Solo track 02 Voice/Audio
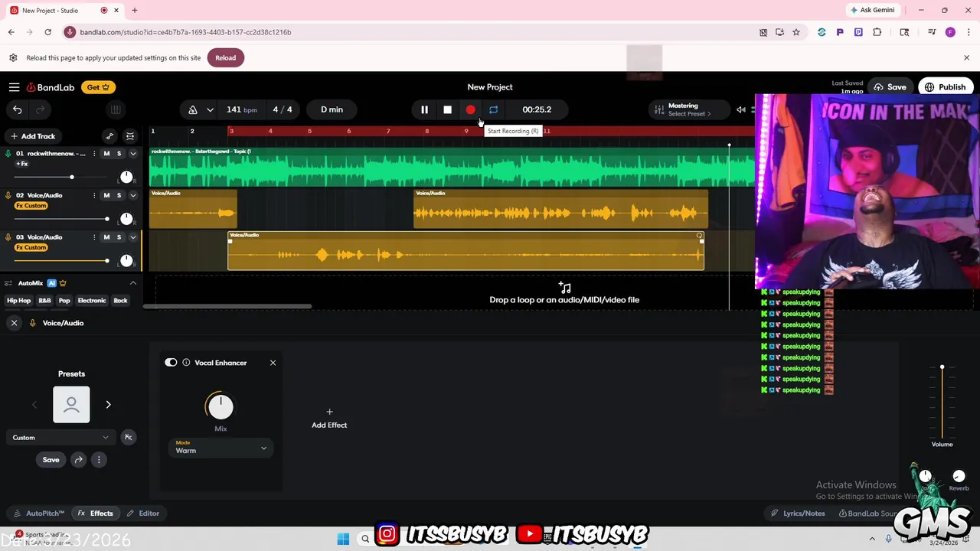Screen dimensions: 980x551 pos(119,195)
